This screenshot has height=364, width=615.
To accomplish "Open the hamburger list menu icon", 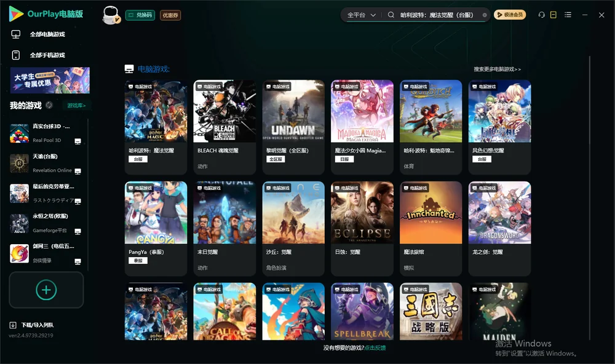I will (x=568, y=15).
